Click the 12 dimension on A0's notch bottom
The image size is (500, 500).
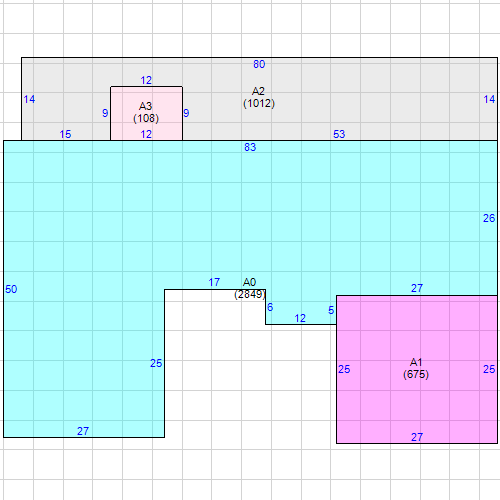300,318
